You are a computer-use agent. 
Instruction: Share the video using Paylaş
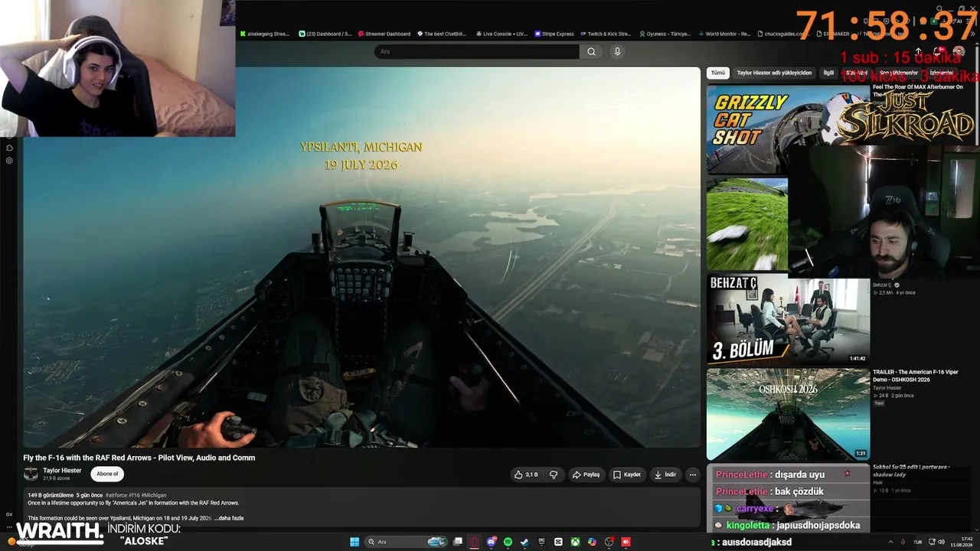click(x=586, y=474)
